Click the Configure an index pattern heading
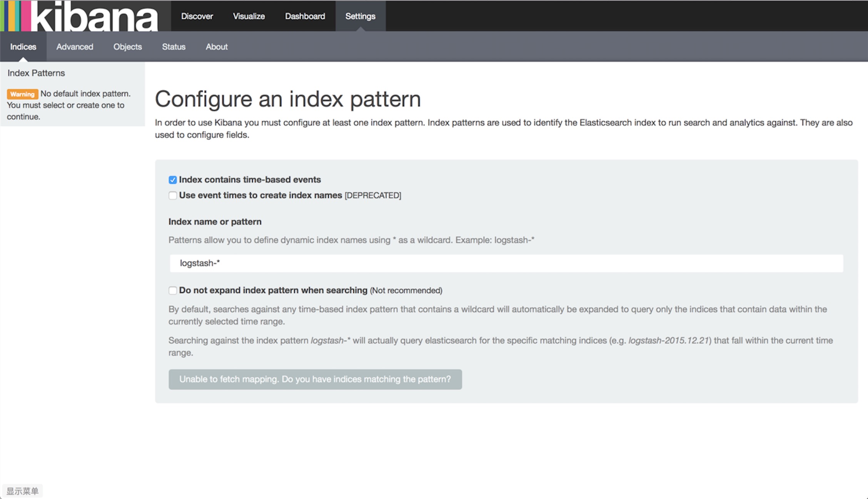This screenshot has width=868, height=499. [x=288, y=99]
